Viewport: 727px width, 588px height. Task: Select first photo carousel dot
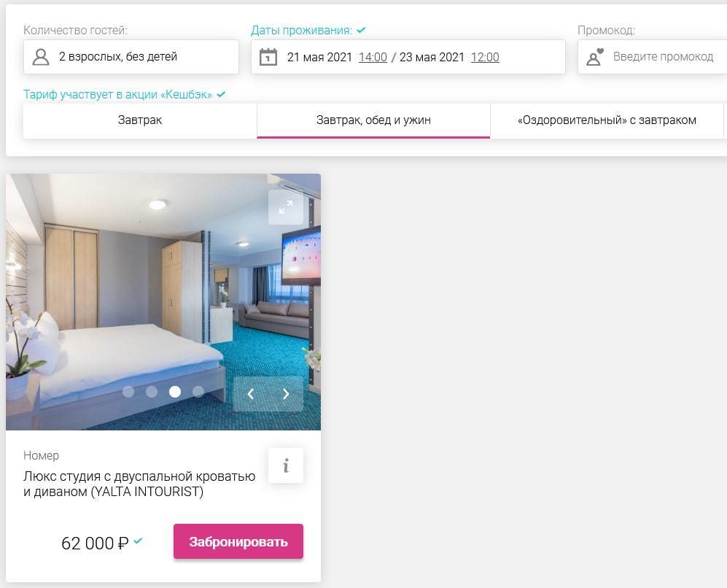tap(128, 392)
